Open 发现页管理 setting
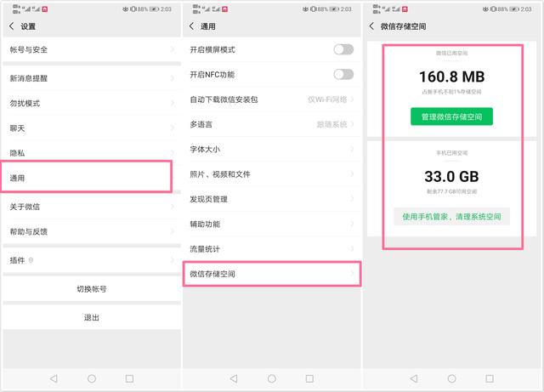This screenshot has height=392, width=544. [272, 199]
